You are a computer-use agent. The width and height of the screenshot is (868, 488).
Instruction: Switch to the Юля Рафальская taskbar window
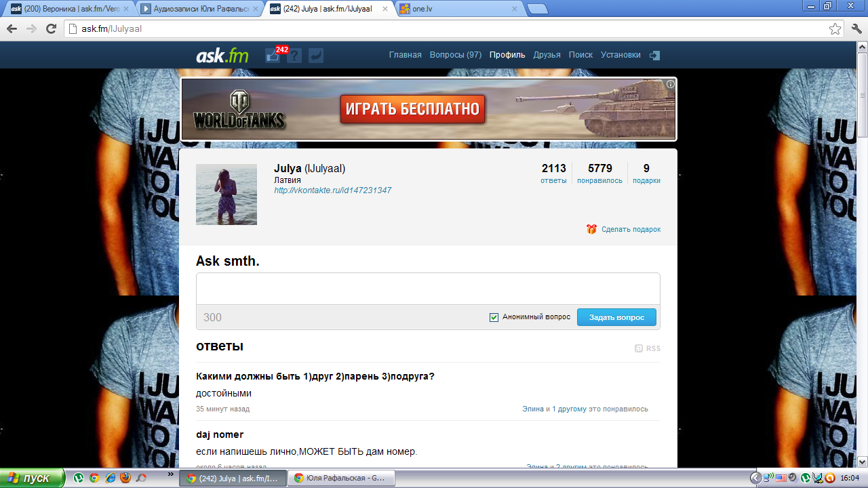point(341,478)
